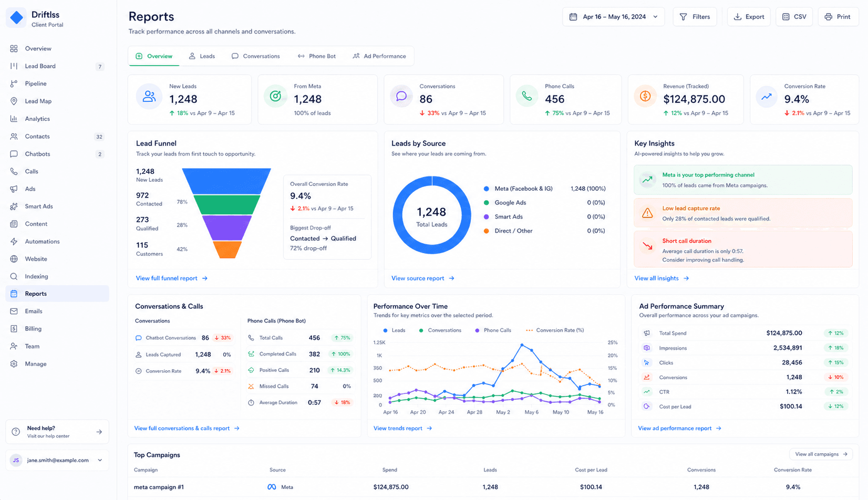
Task: Click the Billing receipt icon
Action: click(x=14, y=329)
